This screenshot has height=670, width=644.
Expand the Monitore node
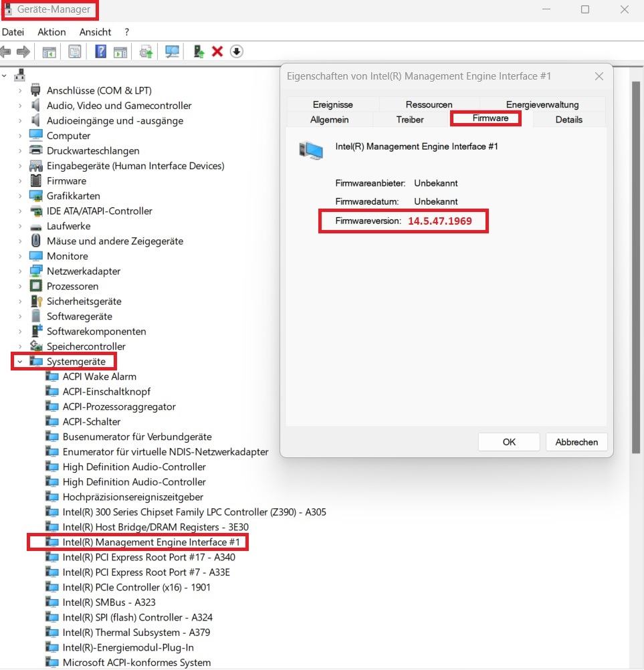click(x=20, y=256)
